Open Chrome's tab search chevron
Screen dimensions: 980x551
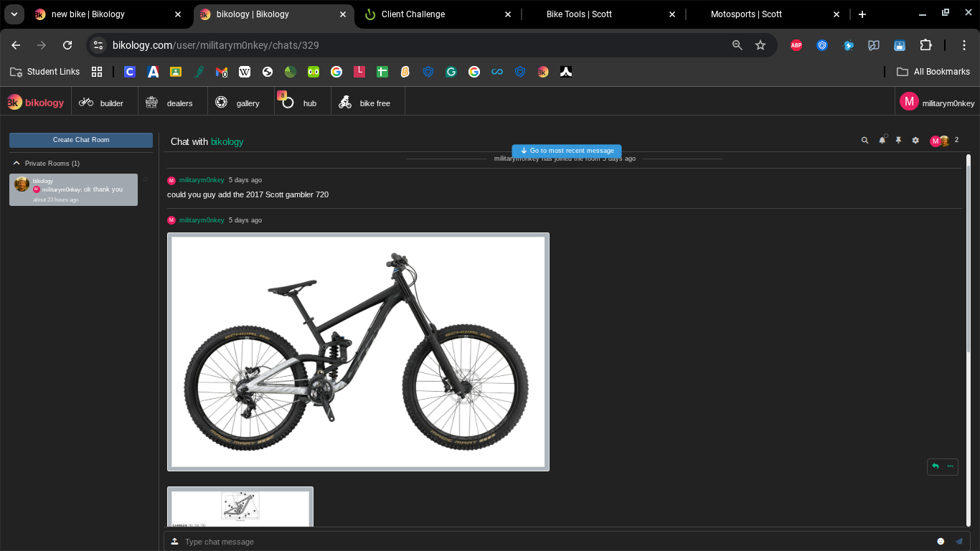[14, 14]
